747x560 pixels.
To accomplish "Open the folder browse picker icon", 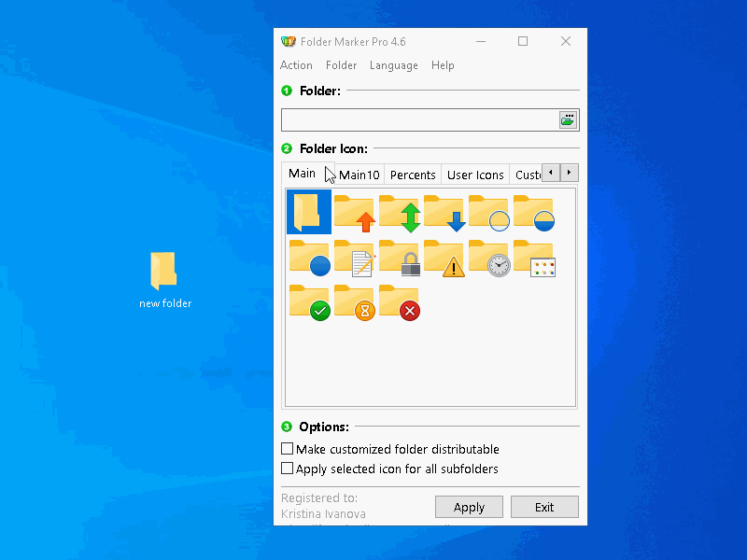I will click(568, 119).
